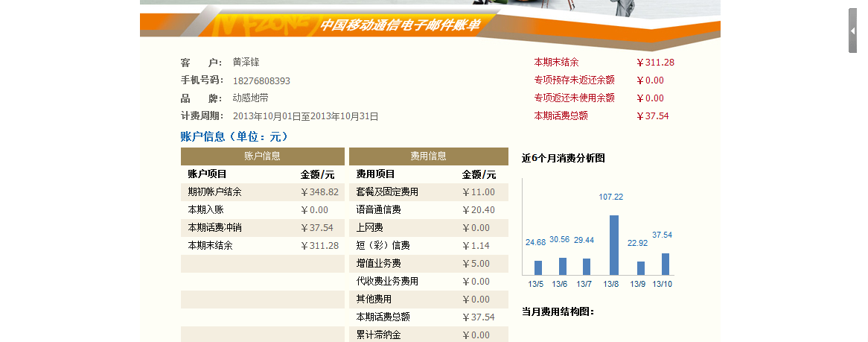
Task: Click the 本期末结余 amount ￥311.28 at top right
Action: coord(655,63)
